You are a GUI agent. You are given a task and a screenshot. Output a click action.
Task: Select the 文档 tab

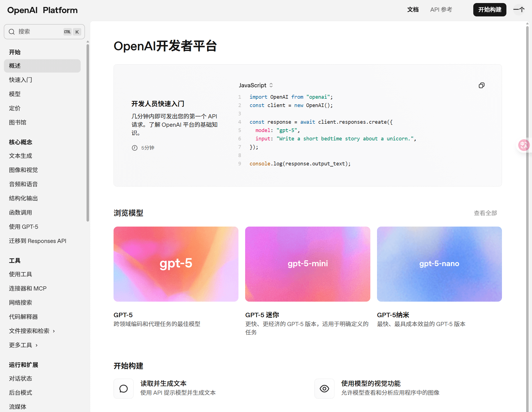413,10
